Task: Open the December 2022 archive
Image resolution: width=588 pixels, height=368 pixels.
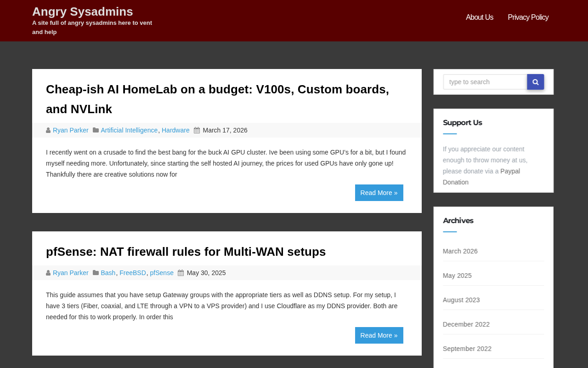Action: (x=466, y=324)
